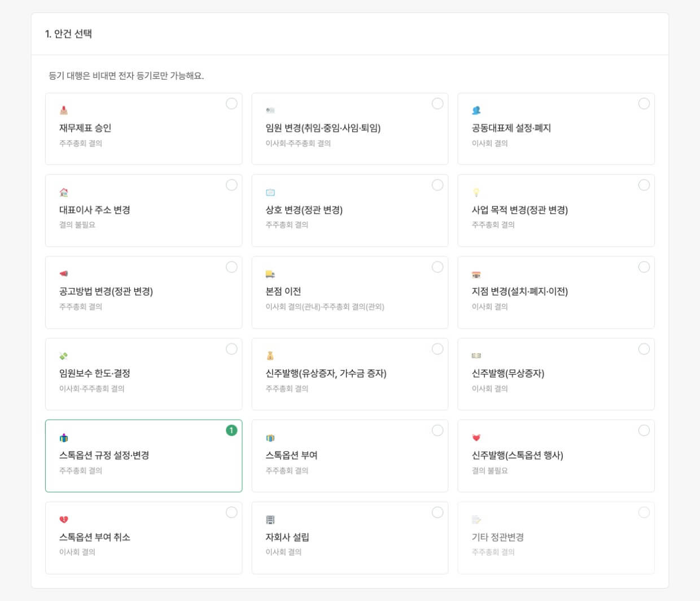Select the radio button on 스톡옵션 부여
Screen dimensions: 700x601
pos(438,430)
